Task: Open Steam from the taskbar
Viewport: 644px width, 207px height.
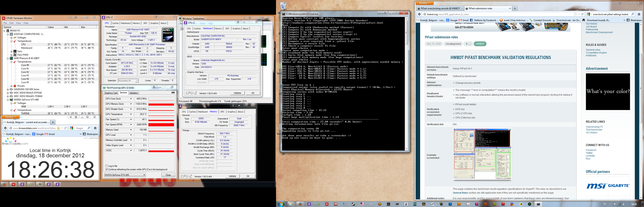Action: tap(353, 204)
